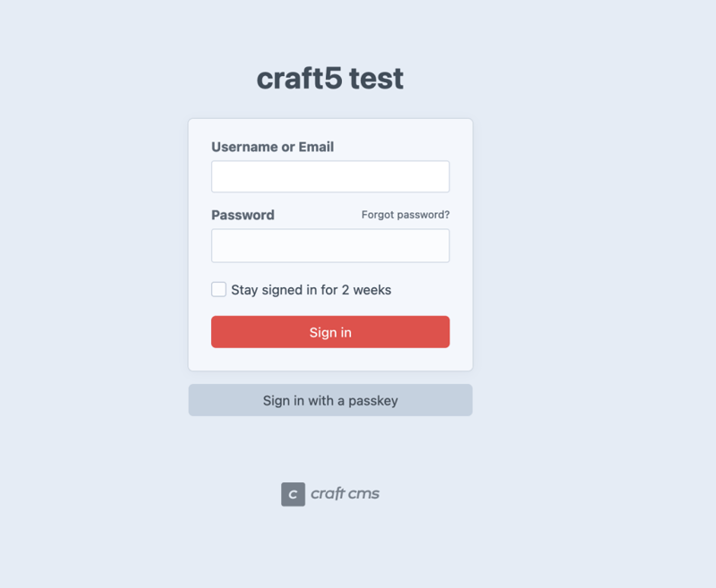
Task: Click the word 'craft5' in the heading
Action: [x=299, y=79]
